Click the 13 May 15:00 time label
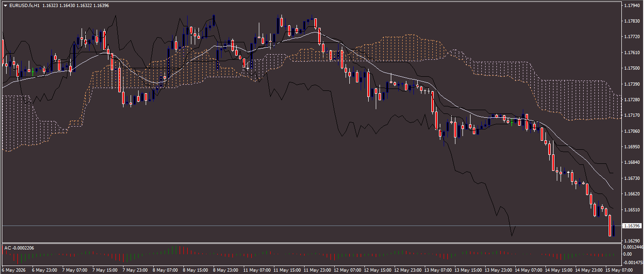 [468, 271]
